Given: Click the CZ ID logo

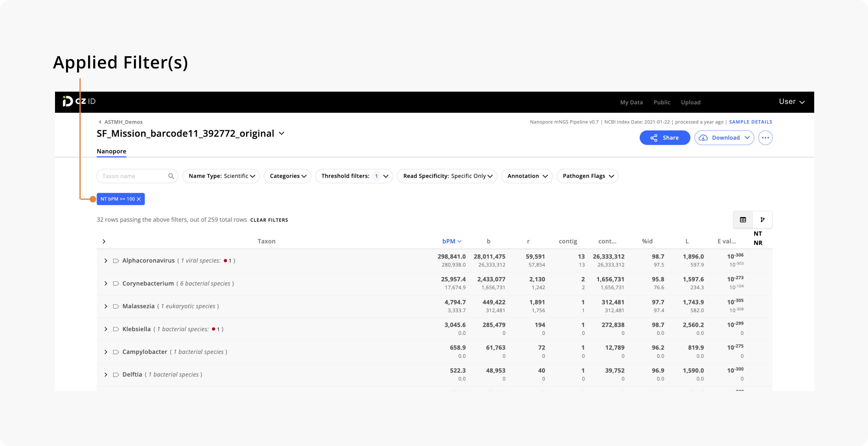Looking at the screenshot, I should [79, 101].
